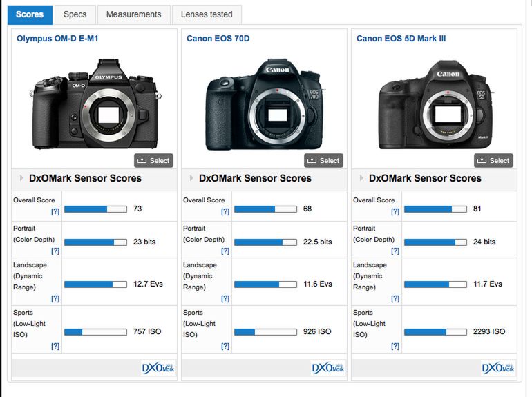The height and width of the screenshot is (397, 532).
Task: Click the 23 bits color depth value
Action: [144, 242]
